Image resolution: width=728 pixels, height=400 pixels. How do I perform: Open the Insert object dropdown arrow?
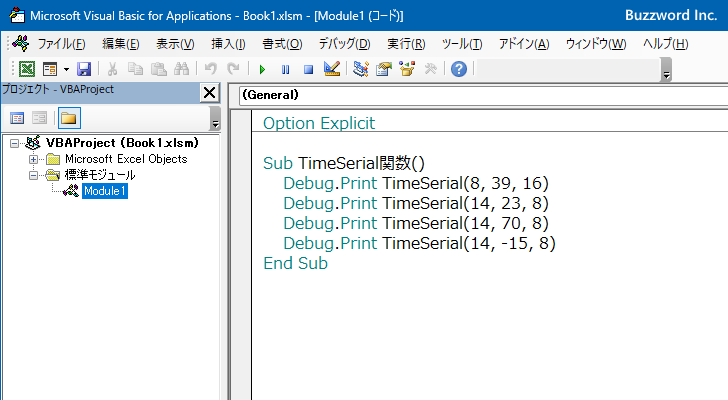point(66,70)
